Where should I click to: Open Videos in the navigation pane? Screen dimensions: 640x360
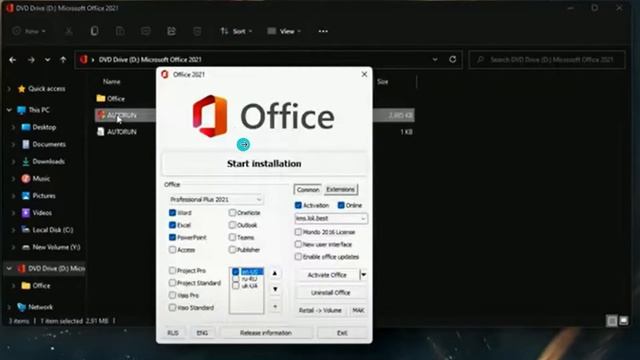tap(42, 213)
